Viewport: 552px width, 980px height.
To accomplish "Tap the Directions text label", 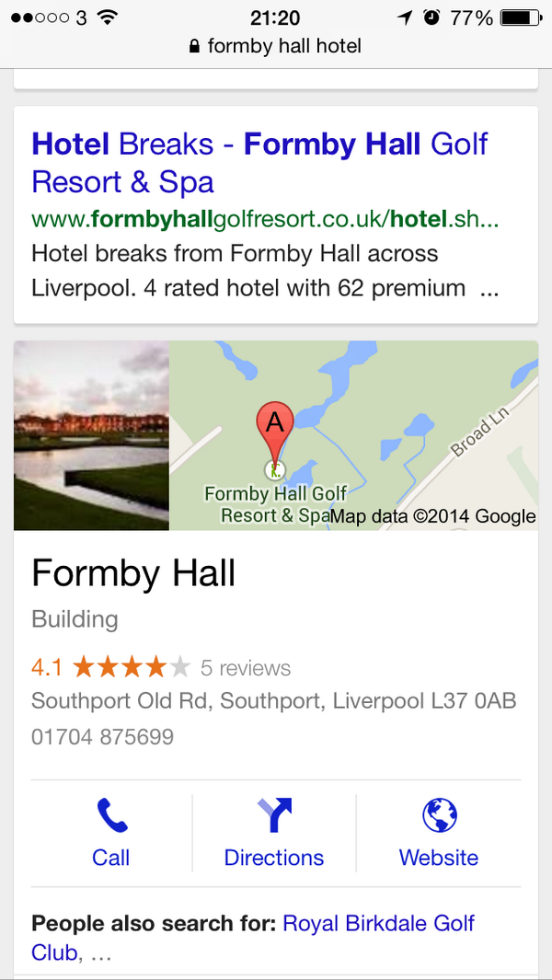I will pos(274,857).
